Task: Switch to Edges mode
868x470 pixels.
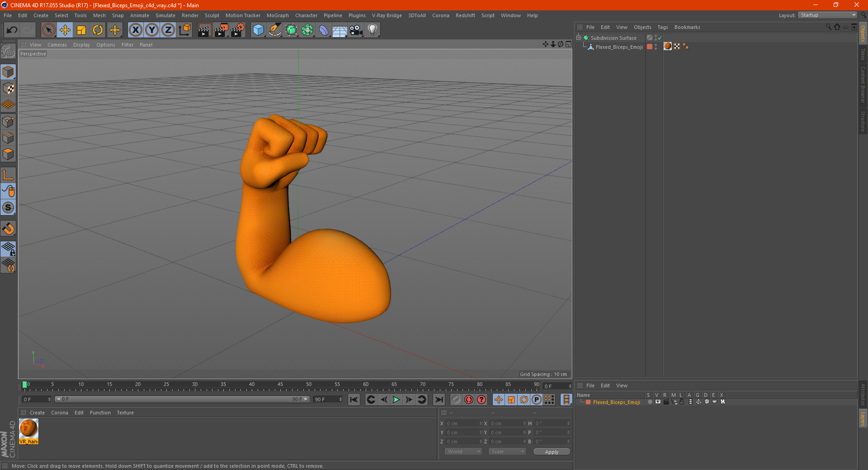Action: click(x=8, y=138)
